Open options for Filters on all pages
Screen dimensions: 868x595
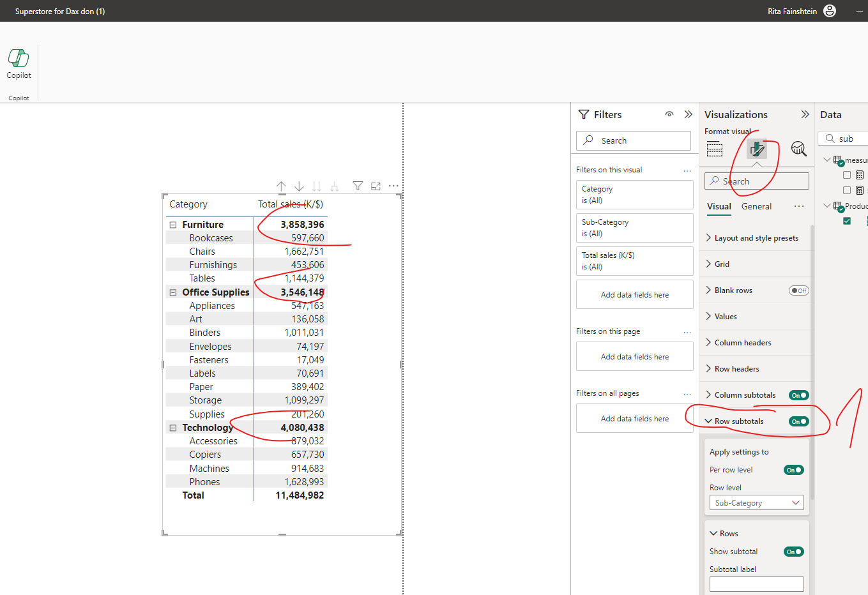pos(687,394)
